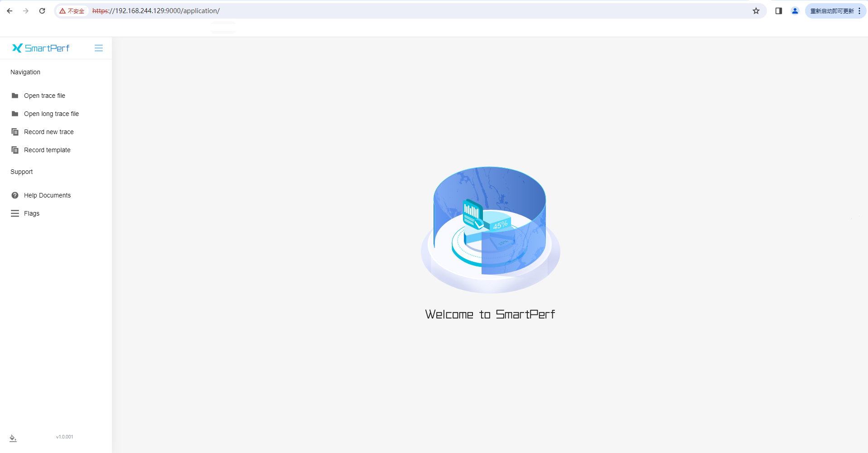
Task: Toggle the sidebar with the hamburger icon
Action: point(99,48)
